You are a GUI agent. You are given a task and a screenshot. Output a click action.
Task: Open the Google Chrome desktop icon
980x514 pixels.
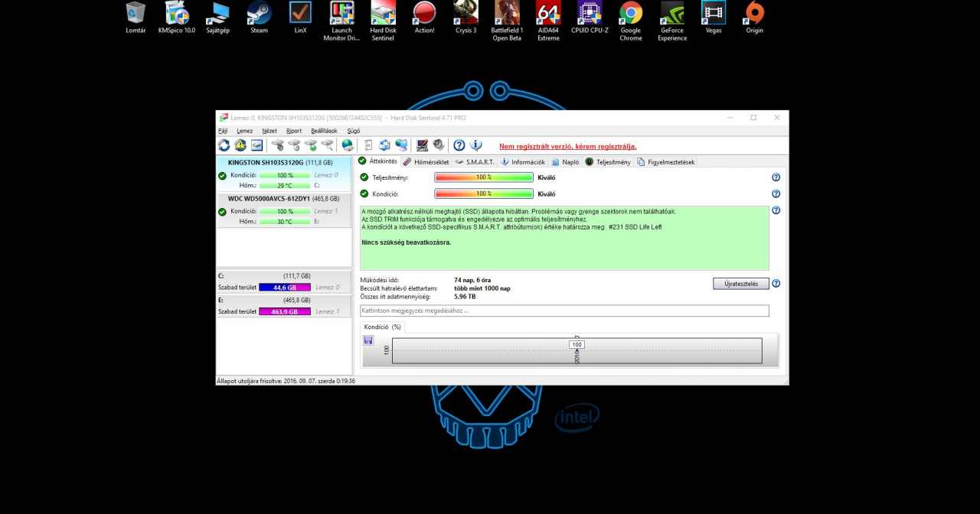tap(631, 21)
